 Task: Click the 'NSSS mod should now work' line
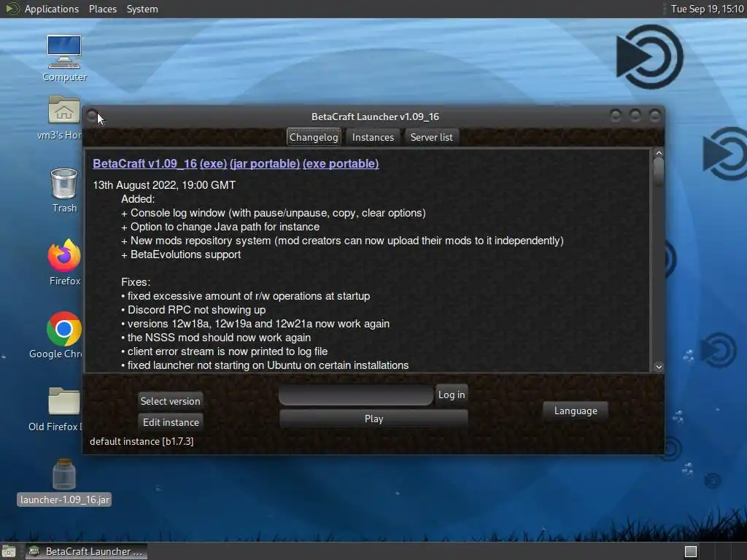tap(216, 337)
